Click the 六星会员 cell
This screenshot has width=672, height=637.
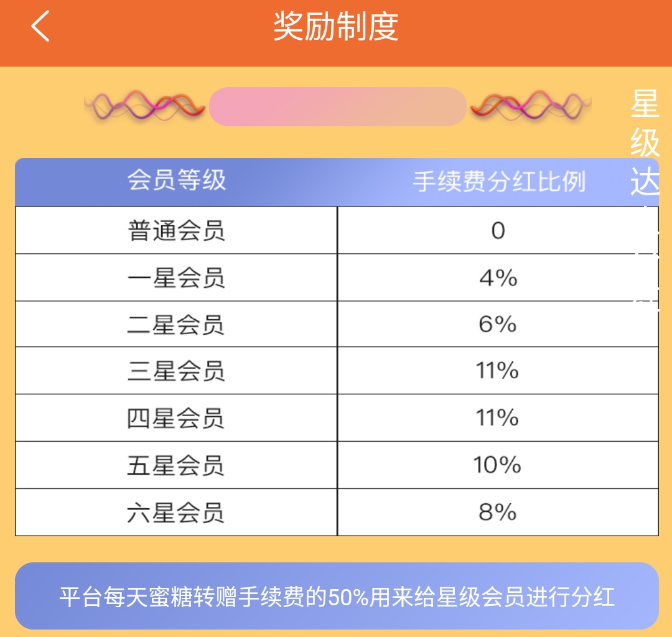pyautogui.click(x=176, y=513)
